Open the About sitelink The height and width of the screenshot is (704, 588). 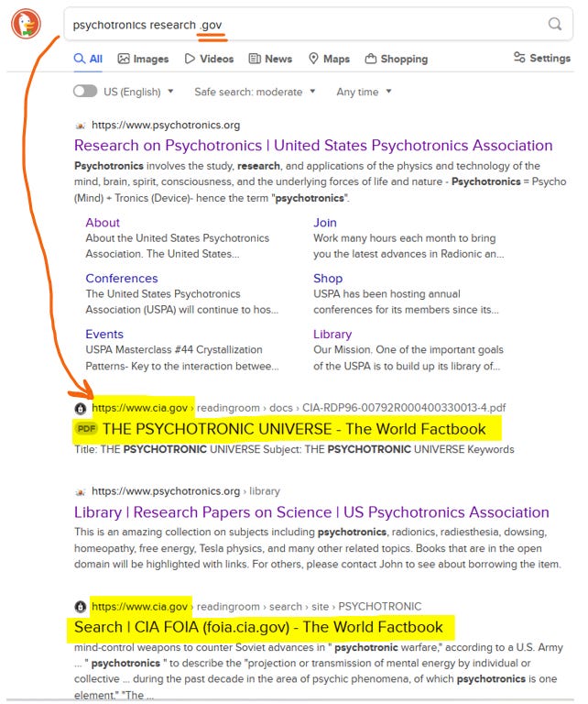103,223
